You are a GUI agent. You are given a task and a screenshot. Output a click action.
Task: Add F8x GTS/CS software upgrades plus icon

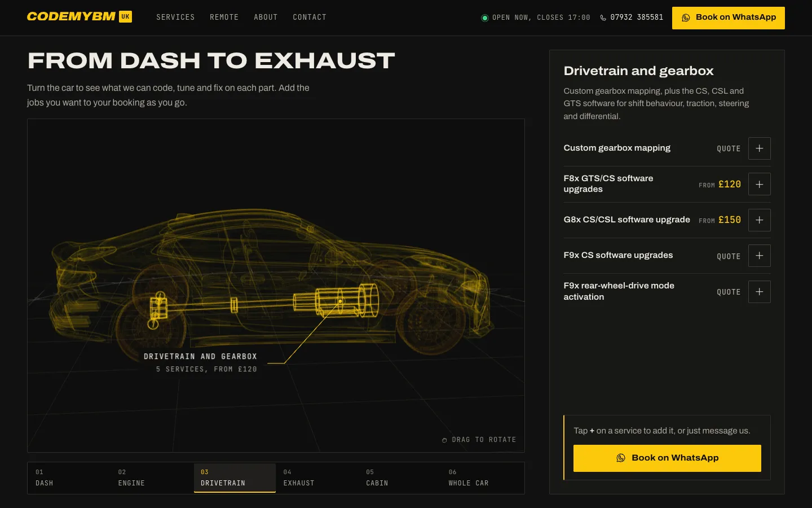pos(759,184)
